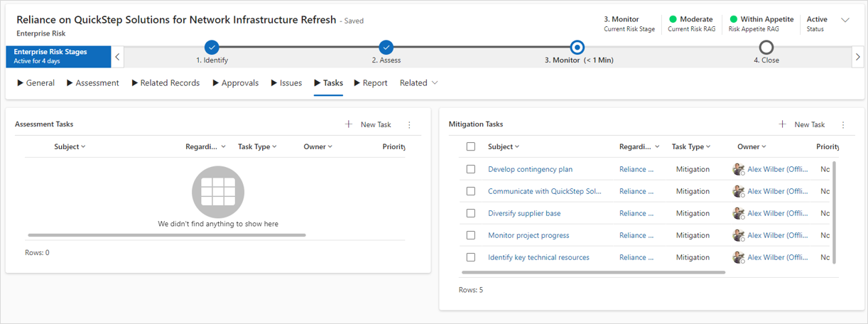Switch to the Assessment tab
The height and width of the screenshot is (324, 868).
[x=93, y=83]
